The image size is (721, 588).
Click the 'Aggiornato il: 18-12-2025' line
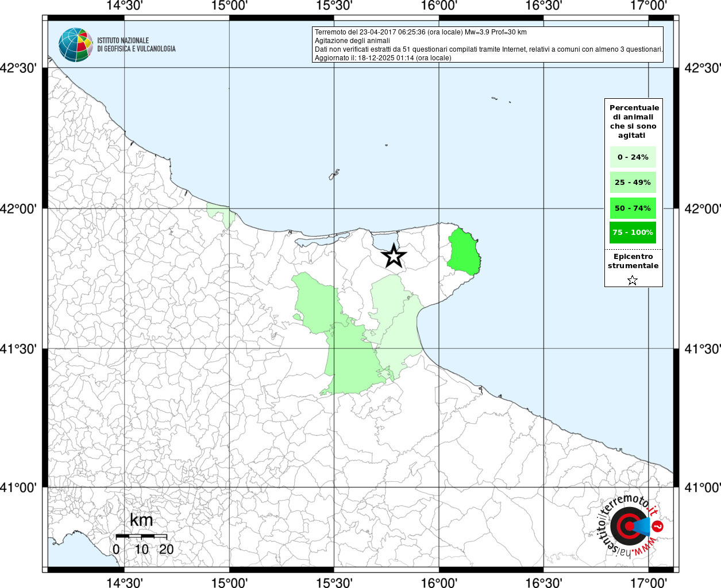pos(383,58)
